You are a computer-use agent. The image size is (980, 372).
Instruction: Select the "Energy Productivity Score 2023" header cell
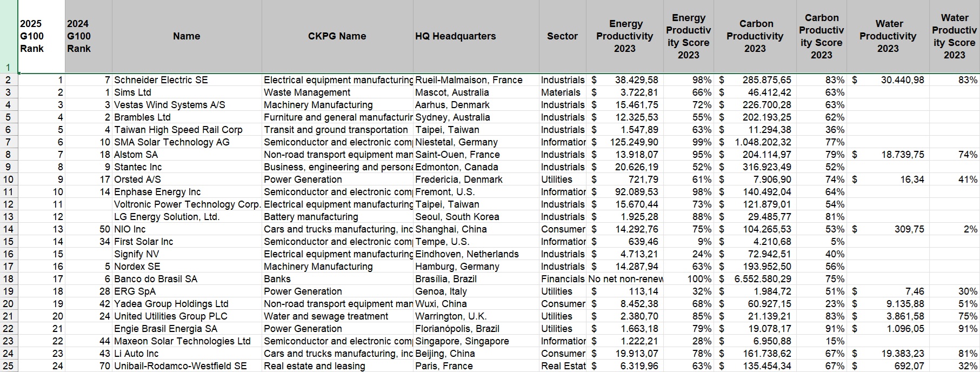click(689, 36)
